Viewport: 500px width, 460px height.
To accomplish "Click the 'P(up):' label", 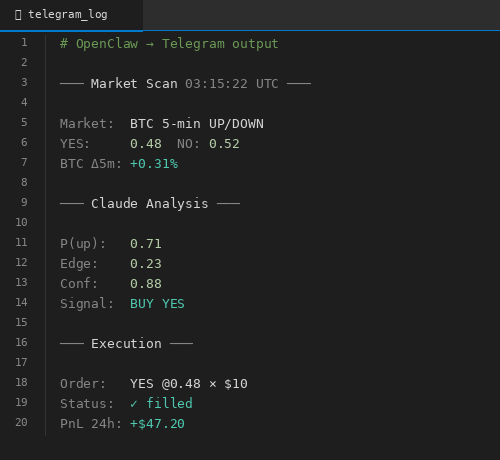I will pyautogui.click(x=83, y=244).
